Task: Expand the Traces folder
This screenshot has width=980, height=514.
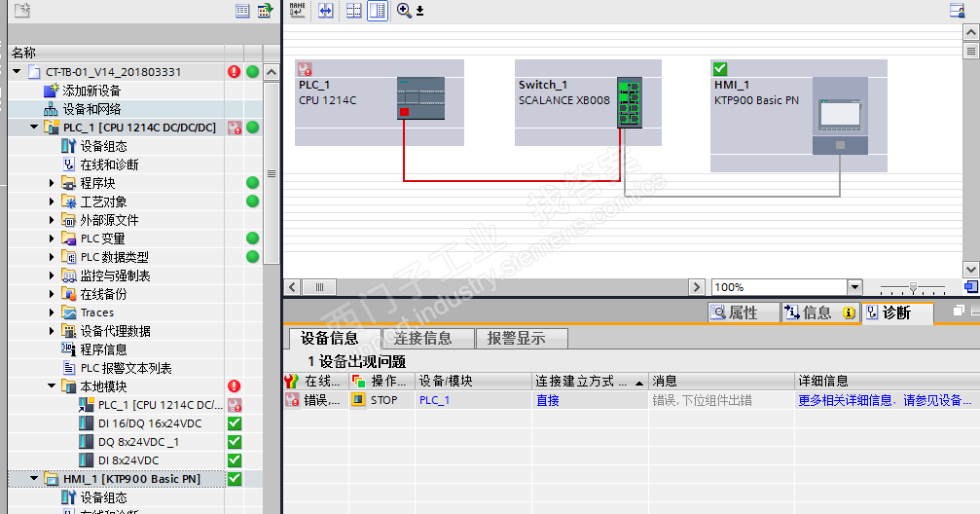Action: pos(52,312)
